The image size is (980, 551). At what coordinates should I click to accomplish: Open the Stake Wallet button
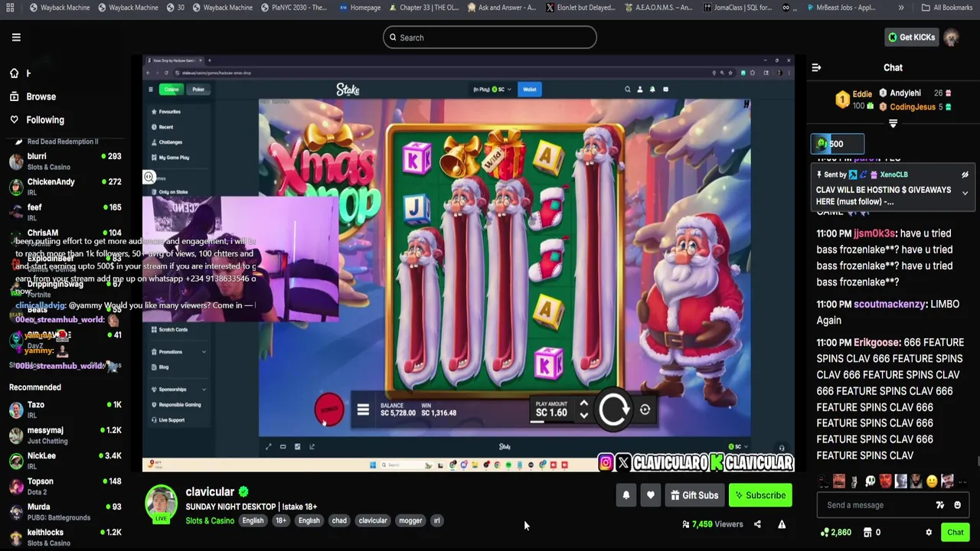[530, 90]
